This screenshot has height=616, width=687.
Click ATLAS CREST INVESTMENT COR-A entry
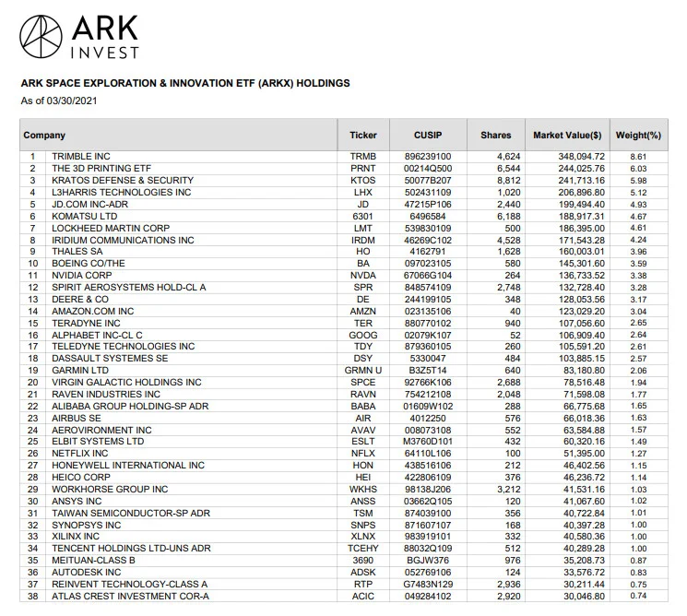coord(130,597)
